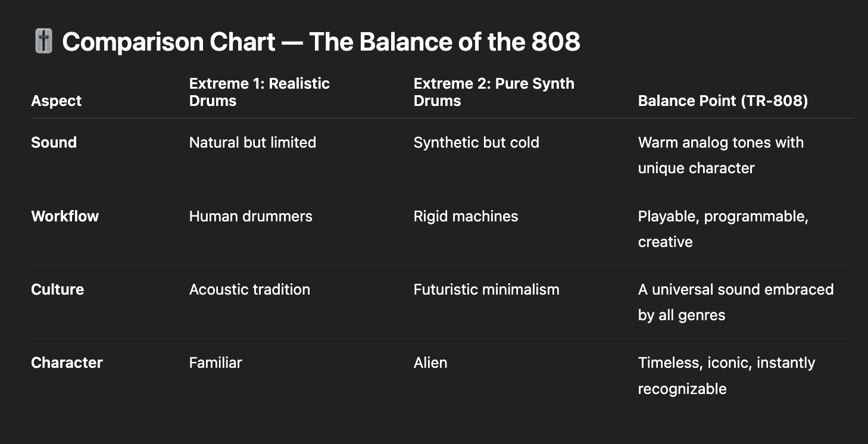
Task: Click the Futuristic minimalism cell
Action: [x=486, y=289]
